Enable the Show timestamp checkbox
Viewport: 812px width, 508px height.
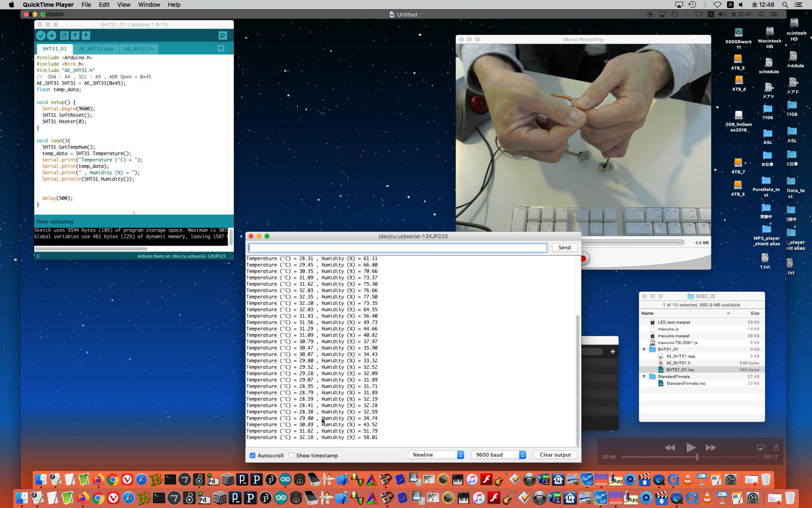[291, 456]
